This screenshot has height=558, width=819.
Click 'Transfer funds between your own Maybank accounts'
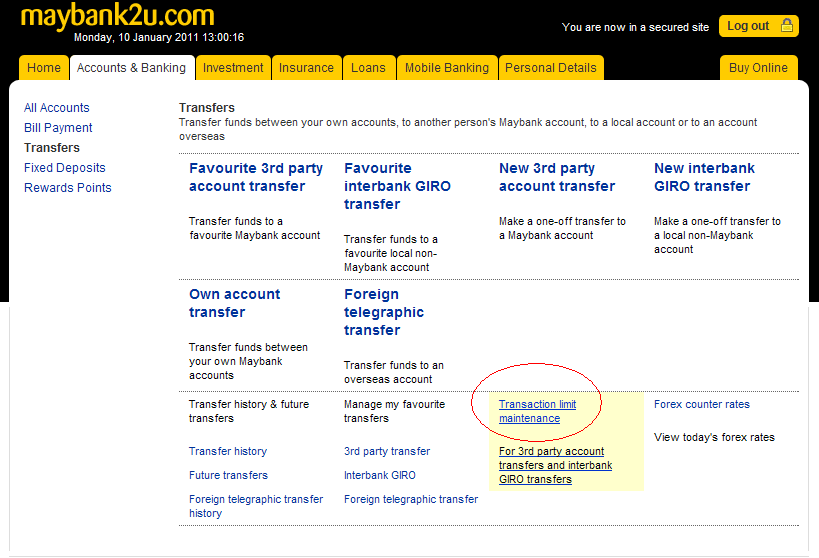tap(248, 361)
